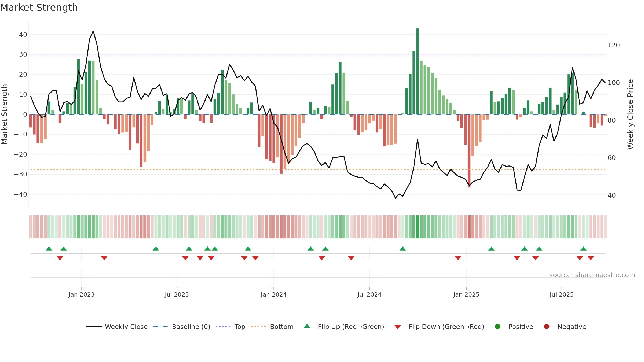Click the last red flip-down marker at far right
644x362 pixels.
coord(591,258)
